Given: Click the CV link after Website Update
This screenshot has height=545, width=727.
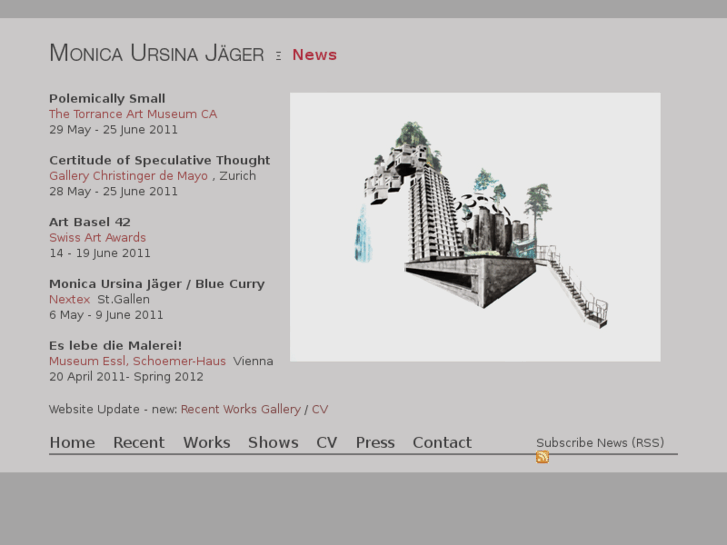Looking at the screenshot, I should (320, 410).
